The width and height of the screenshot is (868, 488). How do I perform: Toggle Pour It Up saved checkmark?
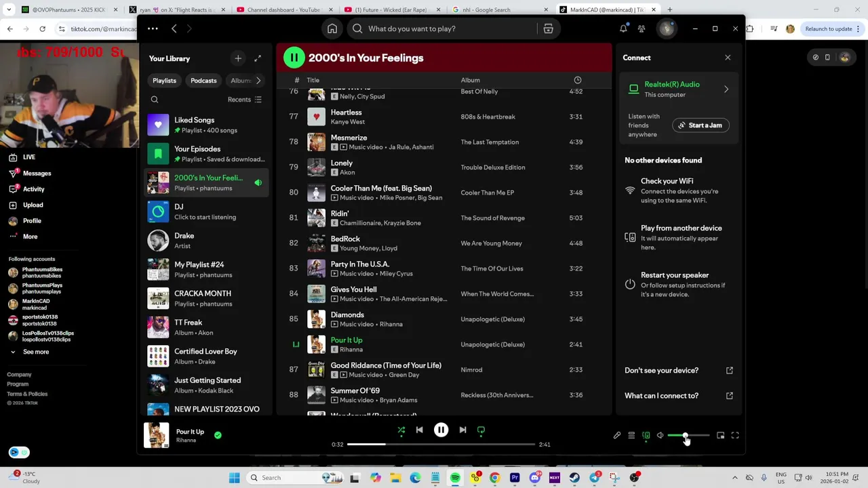coord(218,435)
